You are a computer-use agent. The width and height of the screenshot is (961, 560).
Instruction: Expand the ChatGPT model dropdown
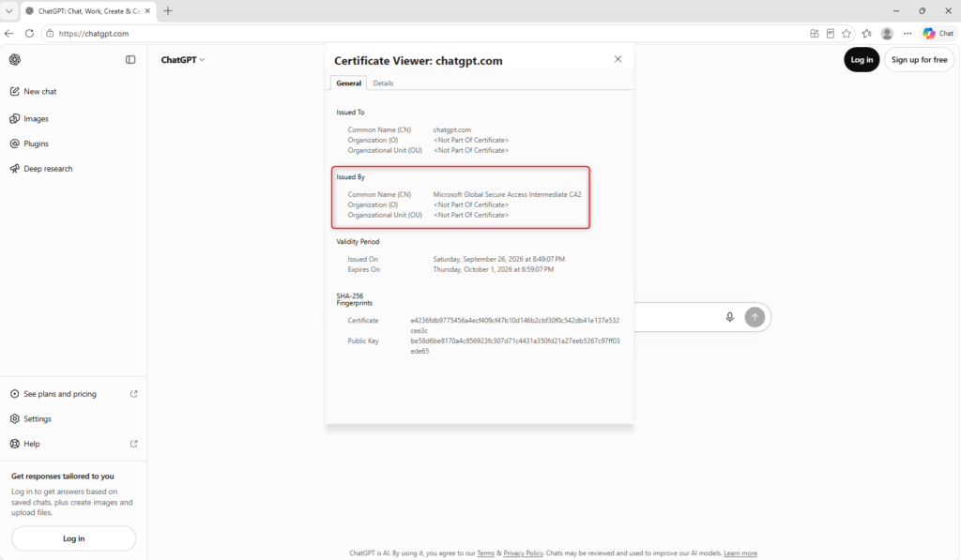coord(183,59)
